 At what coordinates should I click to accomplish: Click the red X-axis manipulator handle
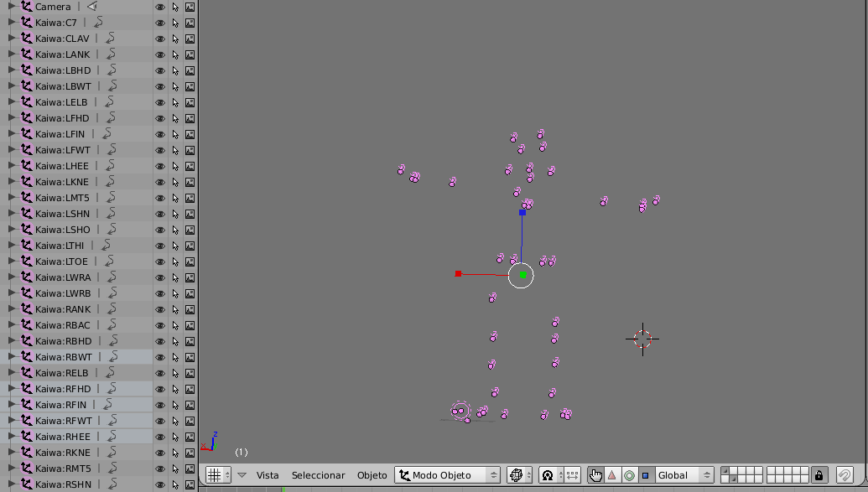point(459,273)
